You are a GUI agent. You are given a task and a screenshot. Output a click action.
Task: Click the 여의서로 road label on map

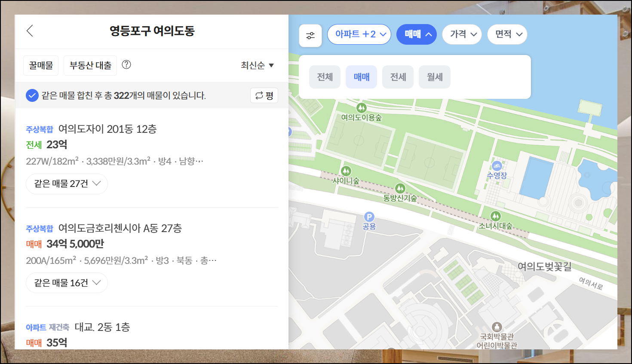(591, 283)
